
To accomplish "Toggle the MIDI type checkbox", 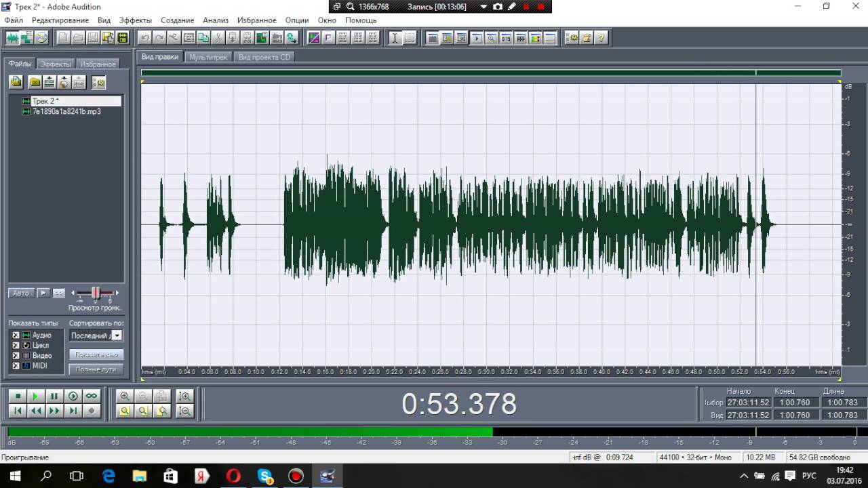I will [x=16, y=366].
